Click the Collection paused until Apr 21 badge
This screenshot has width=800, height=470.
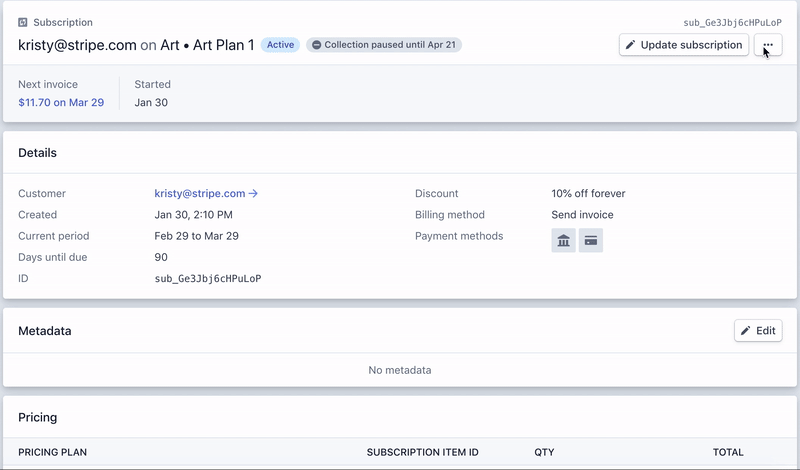tap(384, 45)
